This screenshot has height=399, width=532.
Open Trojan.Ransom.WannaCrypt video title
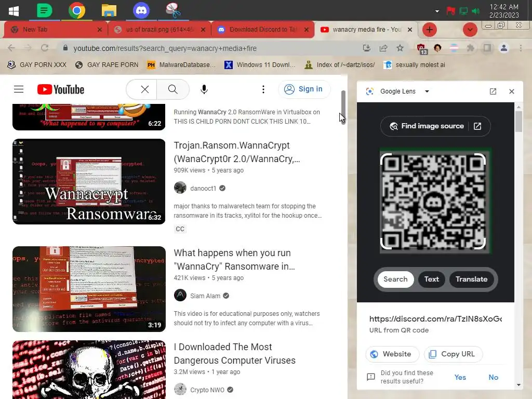pyautogui.click(x=237, y=152)
